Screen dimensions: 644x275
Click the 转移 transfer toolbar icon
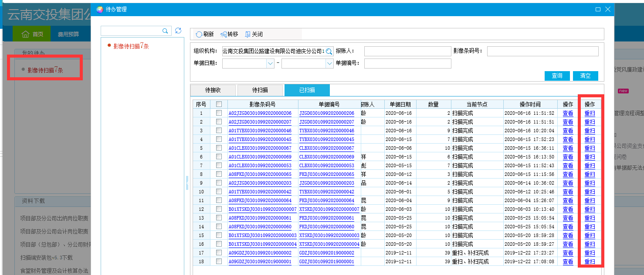coord(224,34)
